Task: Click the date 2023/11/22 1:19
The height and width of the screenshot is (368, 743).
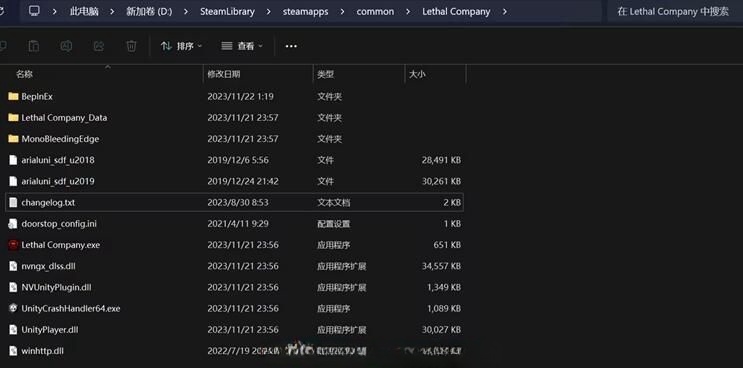Action: click(240, 97)
